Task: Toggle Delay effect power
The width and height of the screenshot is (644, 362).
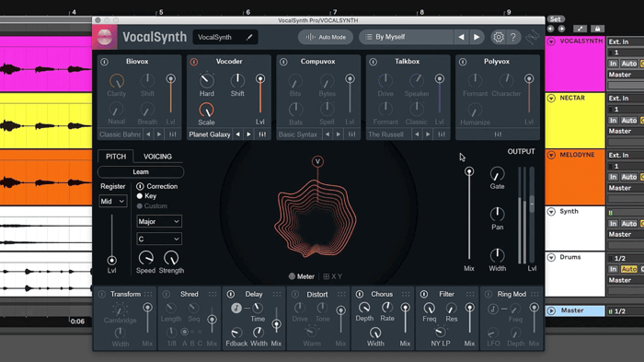Action: point(231,294)
